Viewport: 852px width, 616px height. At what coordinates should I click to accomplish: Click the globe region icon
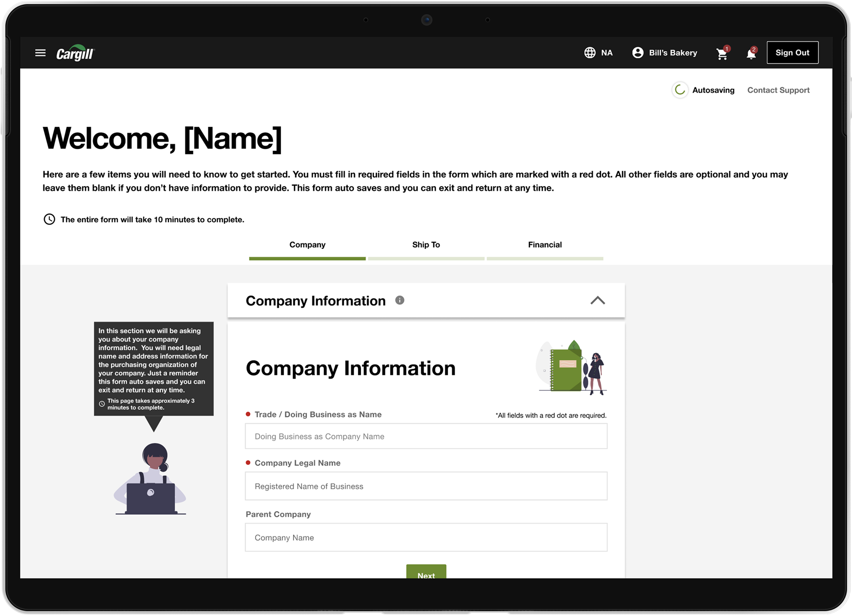pyautogui.click(x=590, y=53)
